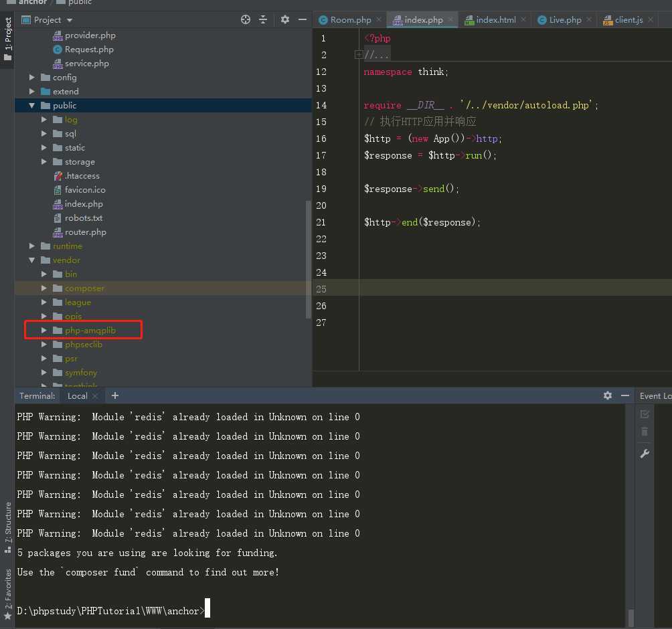This screenshot has height=629, width=672.
Task: Open the 1: Project tool window stripe
Action: tap(8, 39)
